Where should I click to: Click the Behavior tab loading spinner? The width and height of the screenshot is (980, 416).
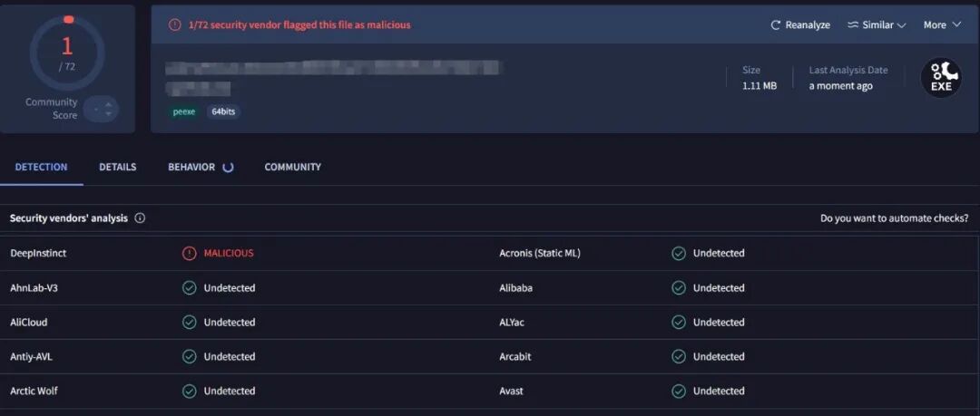point(228,167)
